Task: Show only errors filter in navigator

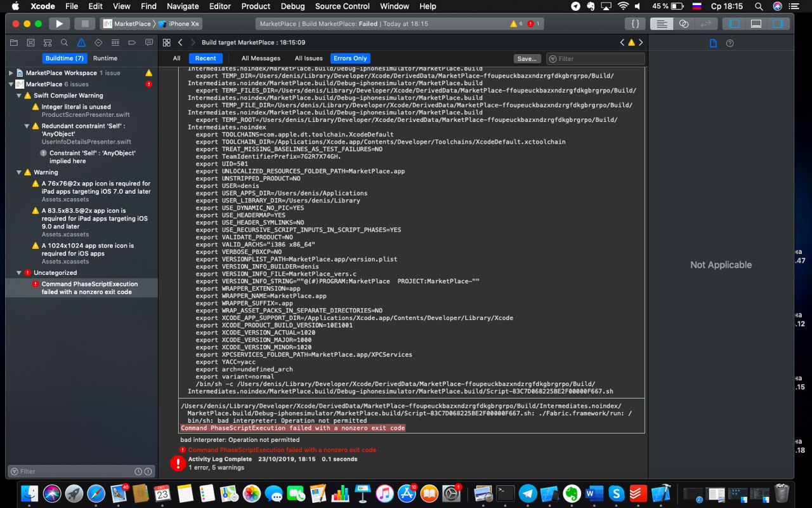Action: click(x=148, y=471)
